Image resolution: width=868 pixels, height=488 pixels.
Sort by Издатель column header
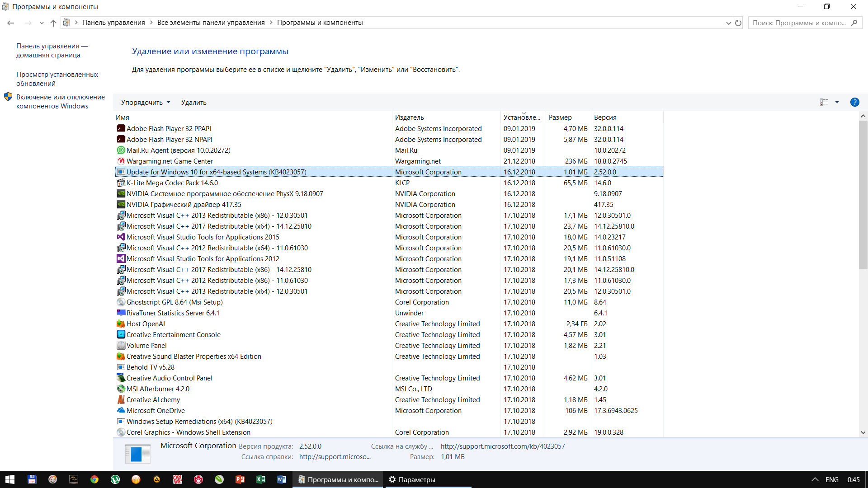410,117
